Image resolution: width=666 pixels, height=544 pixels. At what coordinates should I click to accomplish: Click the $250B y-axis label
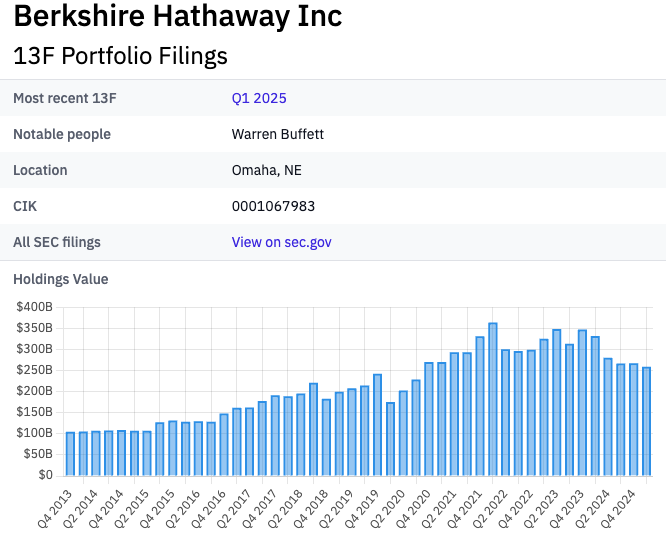coord(34,370)
